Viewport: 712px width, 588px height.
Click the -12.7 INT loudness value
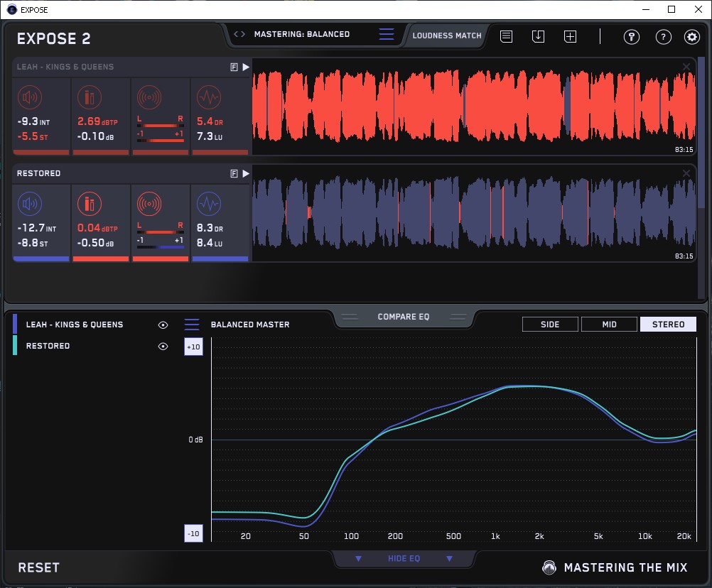pyautogui.click(x=37, y=228)
